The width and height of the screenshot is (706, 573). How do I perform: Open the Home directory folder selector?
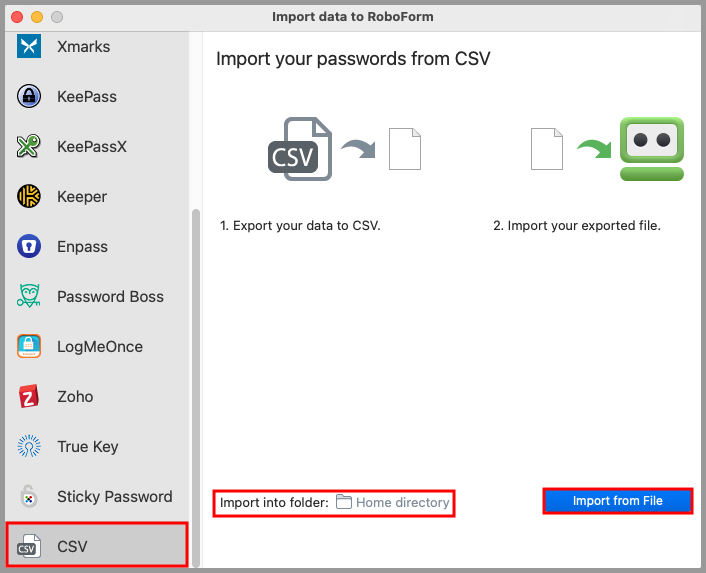392,503
